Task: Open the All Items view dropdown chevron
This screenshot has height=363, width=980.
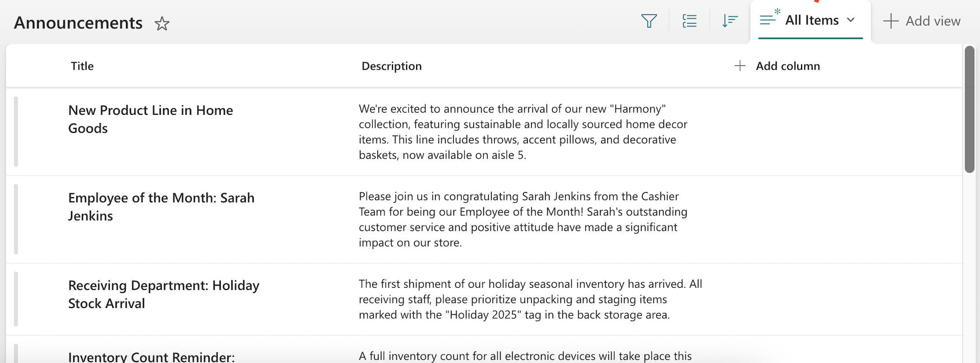Action: point(851,21)
